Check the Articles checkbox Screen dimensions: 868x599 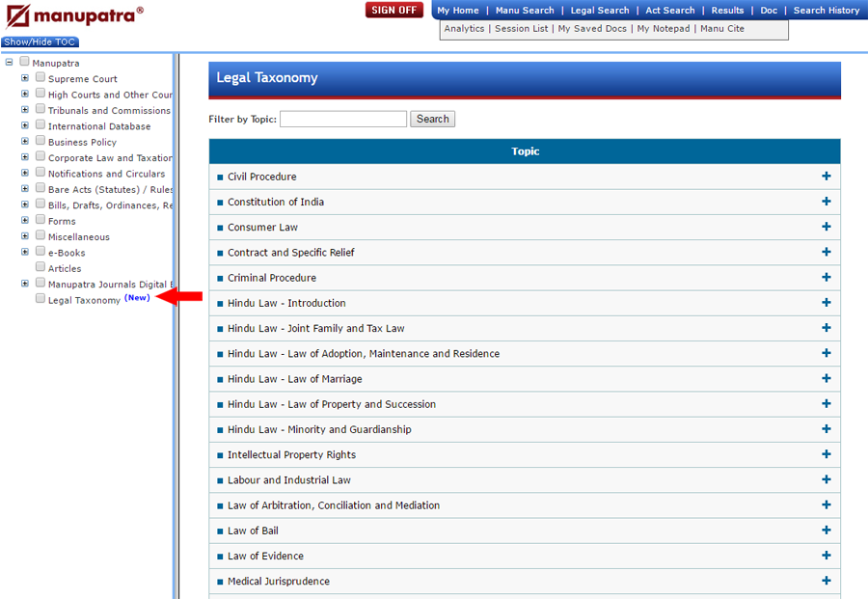coord(41,267)
